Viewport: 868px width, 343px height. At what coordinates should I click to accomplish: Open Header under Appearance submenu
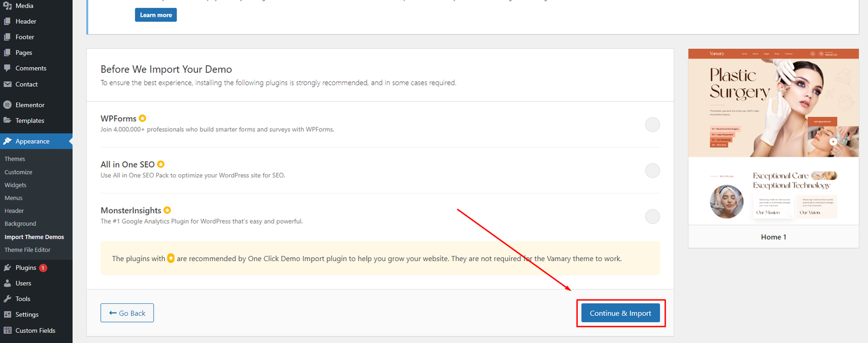coord(14,211)
